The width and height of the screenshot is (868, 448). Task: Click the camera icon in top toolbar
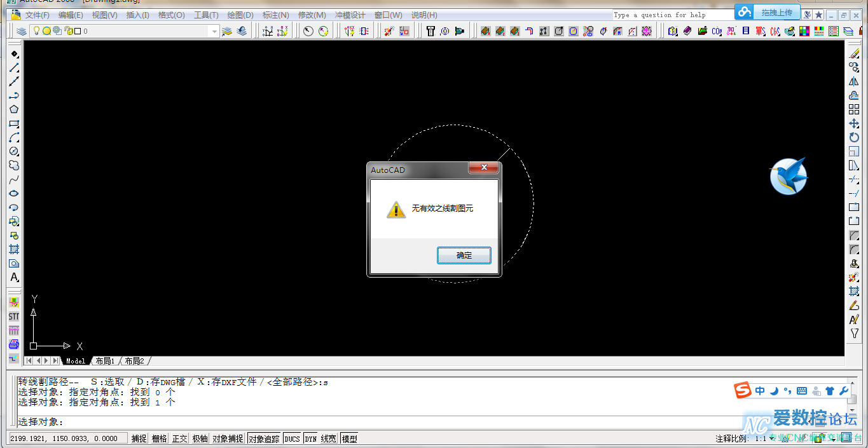[459, 31]
